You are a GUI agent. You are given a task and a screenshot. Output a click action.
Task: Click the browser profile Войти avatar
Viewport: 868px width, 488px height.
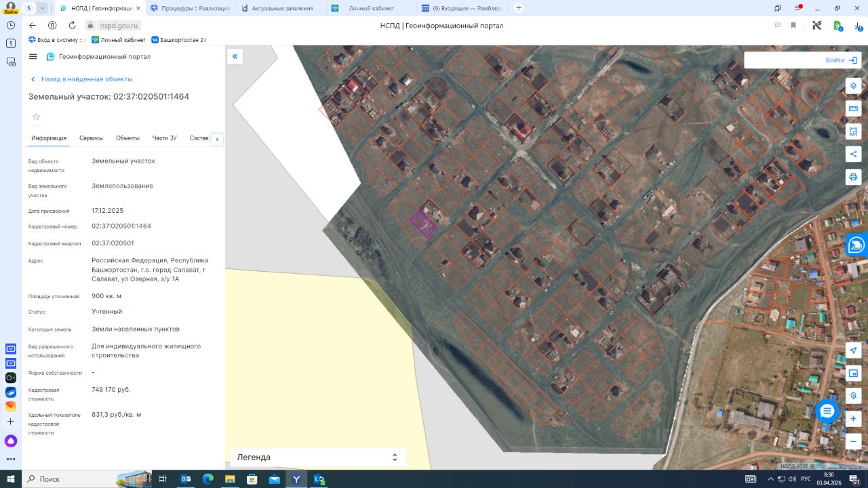11,8
